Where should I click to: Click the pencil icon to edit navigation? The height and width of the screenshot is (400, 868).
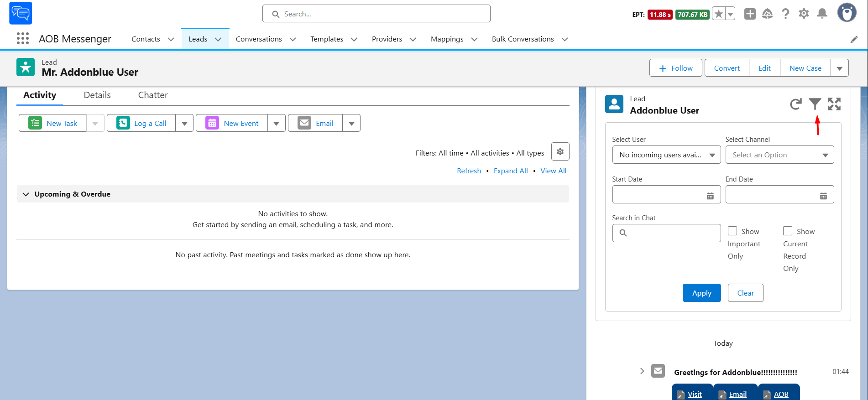click(854, 40)
